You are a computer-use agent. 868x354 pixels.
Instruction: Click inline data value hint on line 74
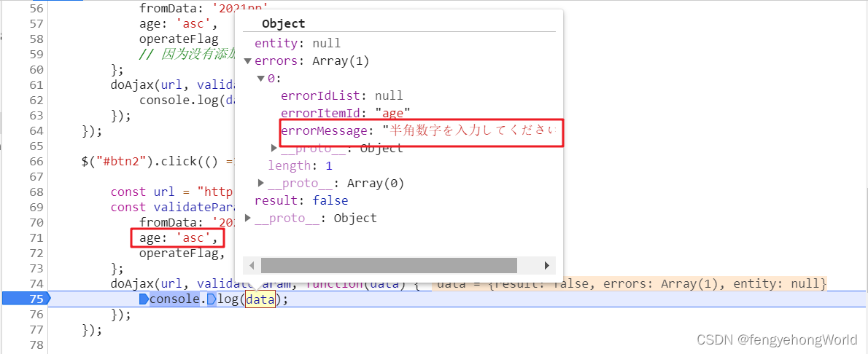coord(629,284)
